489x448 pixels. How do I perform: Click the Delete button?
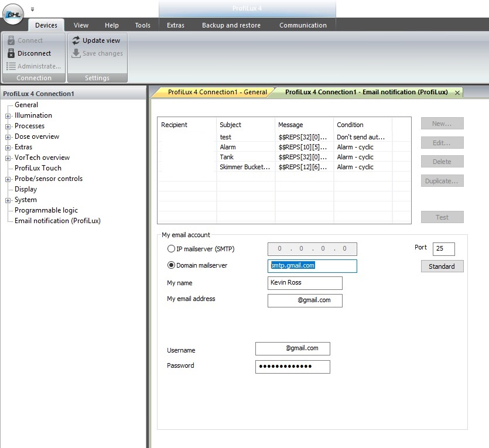pos(442,162)
